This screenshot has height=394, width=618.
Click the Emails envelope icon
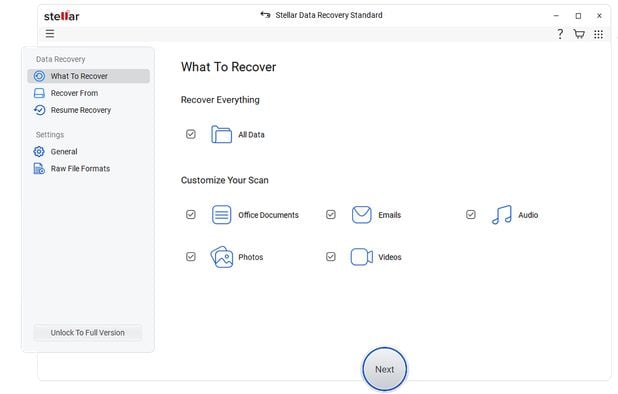point(361,215)
